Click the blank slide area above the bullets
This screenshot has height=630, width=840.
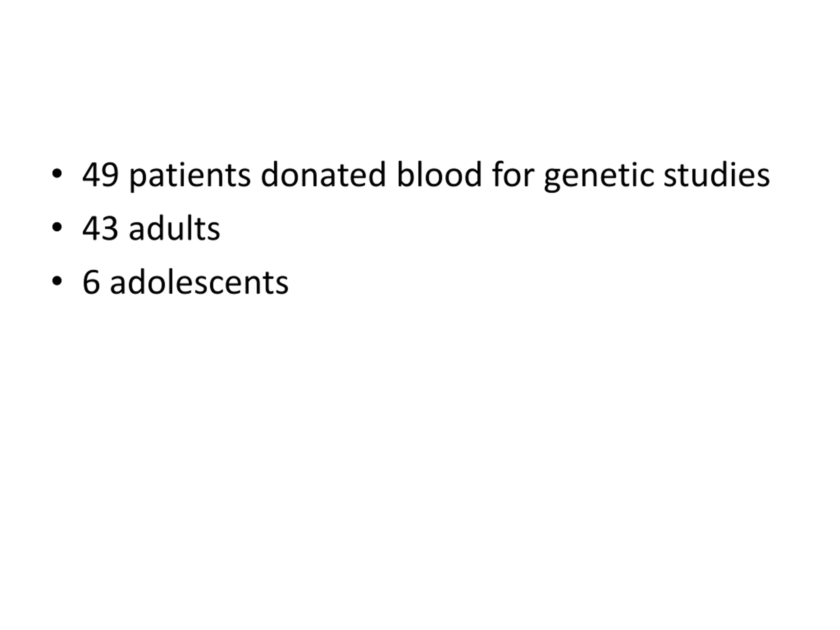(420, 76)
